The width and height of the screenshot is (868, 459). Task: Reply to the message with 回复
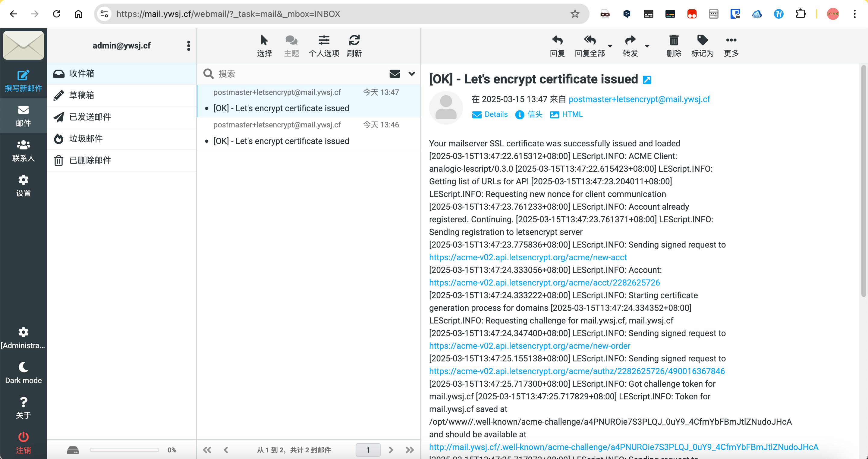click(x=557, y=45)
